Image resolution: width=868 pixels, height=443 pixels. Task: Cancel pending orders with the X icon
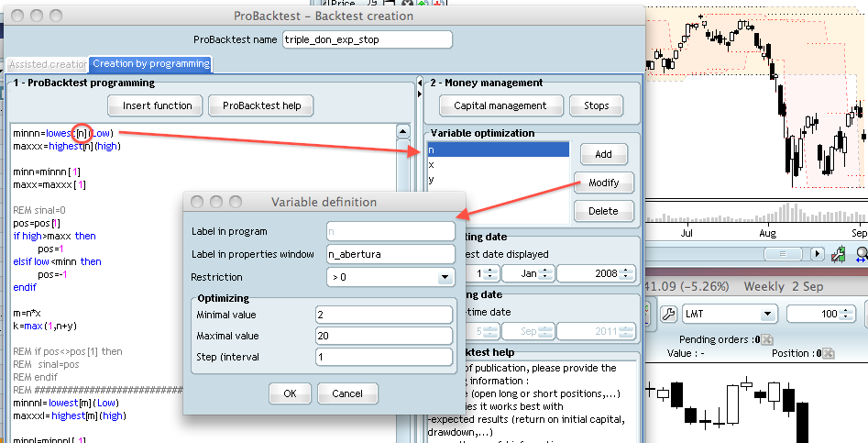(767, 339)
